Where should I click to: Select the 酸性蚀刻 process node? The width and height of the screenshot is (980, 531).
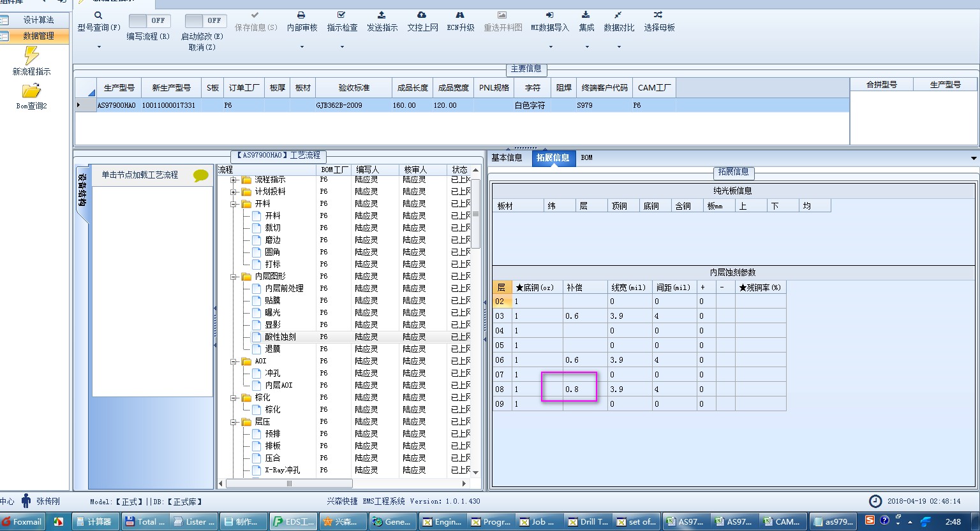[x=281, y=337]
